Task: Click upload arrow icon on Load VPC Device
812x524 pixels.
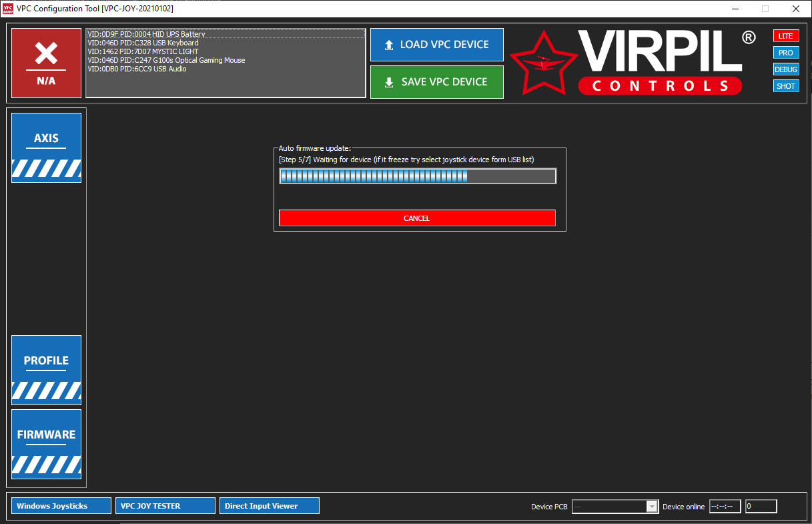Action: [389, 45]
